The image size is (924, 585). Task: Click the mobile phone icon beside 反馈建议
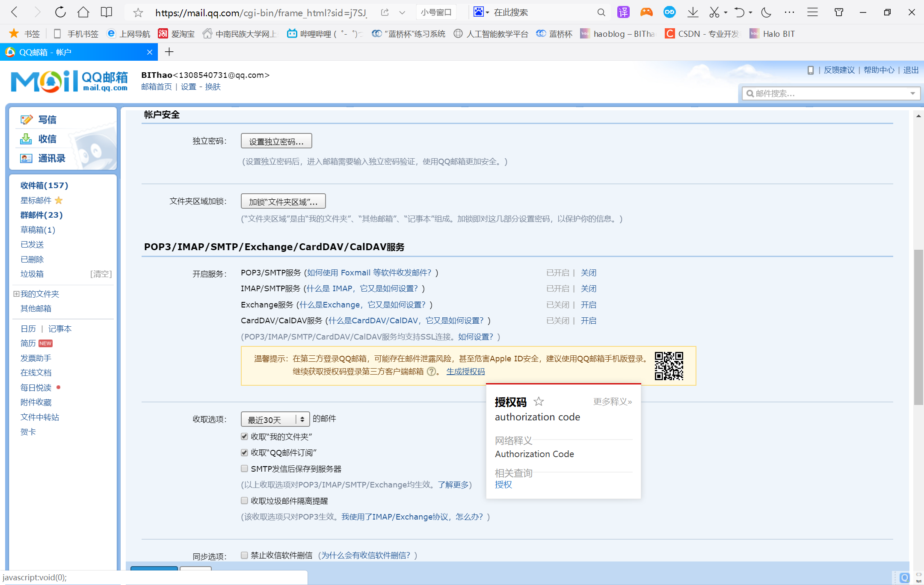tap(810, 70)
